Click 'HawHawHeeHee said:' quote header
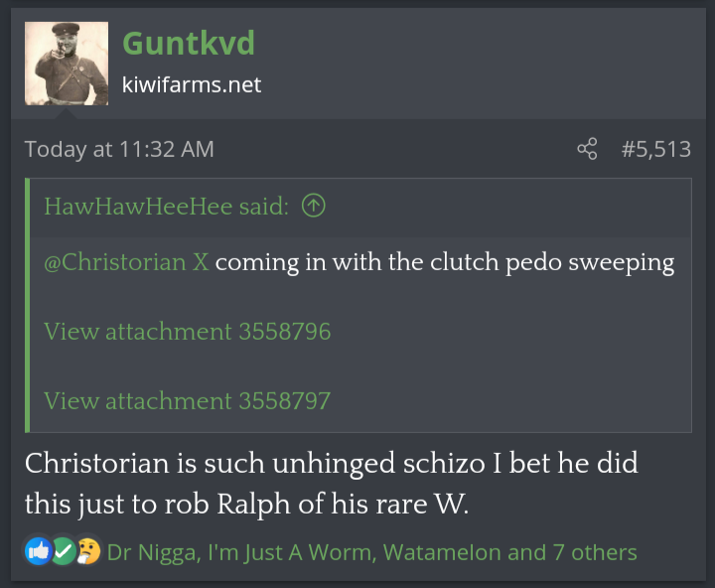The width and height of the screenshot is (715, 588). coord(167,207)
